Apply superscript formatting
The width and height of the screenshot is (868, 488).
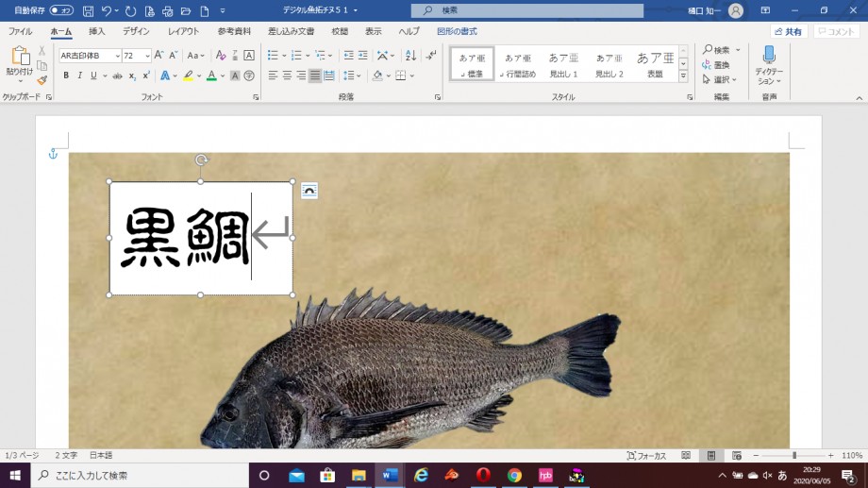146,76
